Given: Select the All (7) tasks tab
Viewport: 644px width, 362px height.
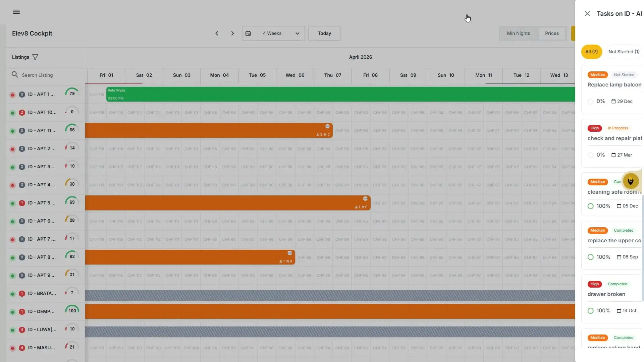Looking at the screenshot, I should click(591, 52).
